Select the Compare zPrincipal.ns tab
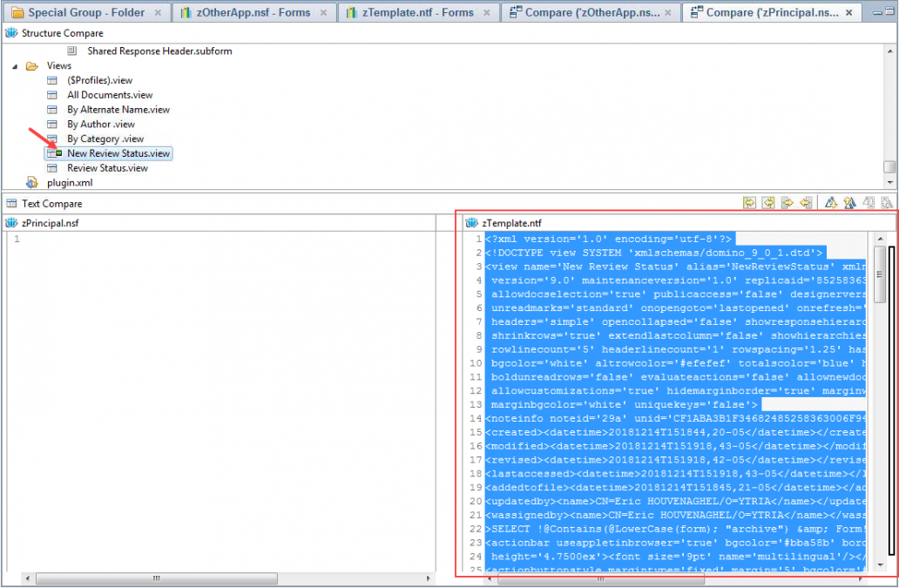Screen dimensions: 899x588 point(774,12)
